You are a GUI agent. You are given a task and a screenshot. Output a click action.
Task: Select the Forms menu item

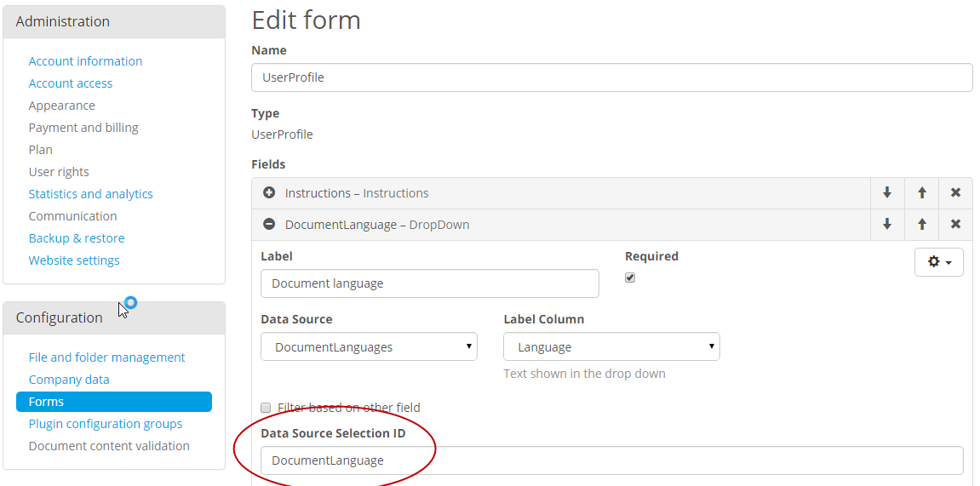click(114, 402)
